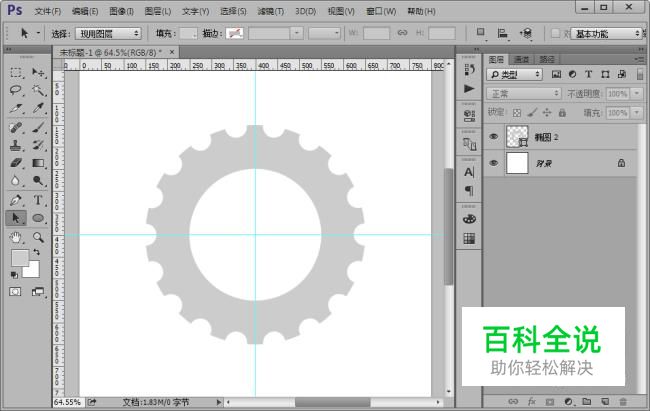Viewport: 650px width, 411px height.
Task: Click the background color swatch
Action: (x=34, y=271)
